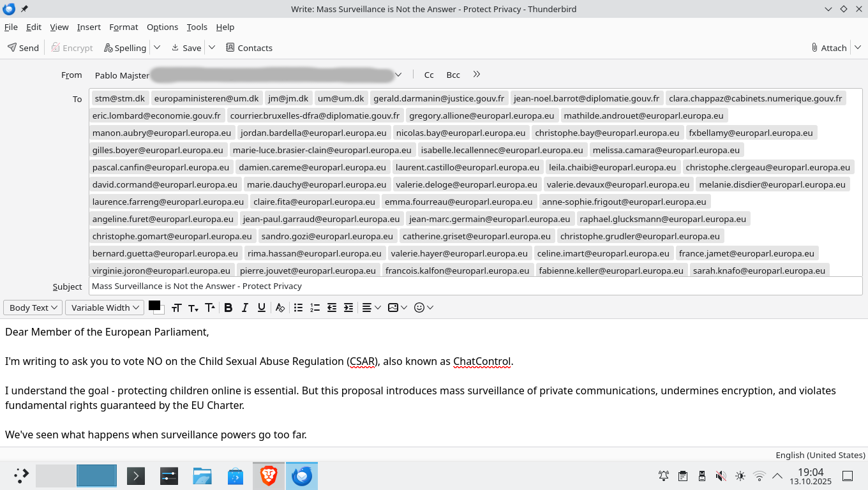Apply bulleted list formatting
The image size is (868, 490).
[x=298, y=308]
